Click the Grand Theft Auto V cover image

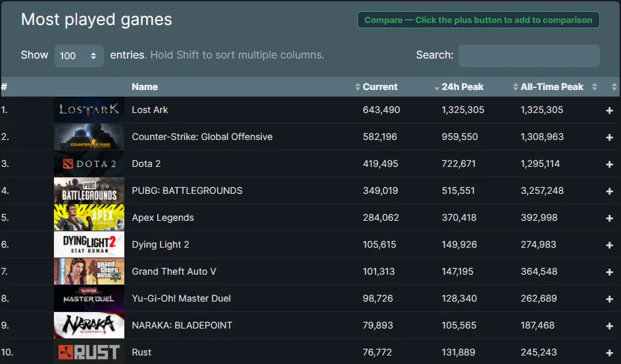[89, 271]
